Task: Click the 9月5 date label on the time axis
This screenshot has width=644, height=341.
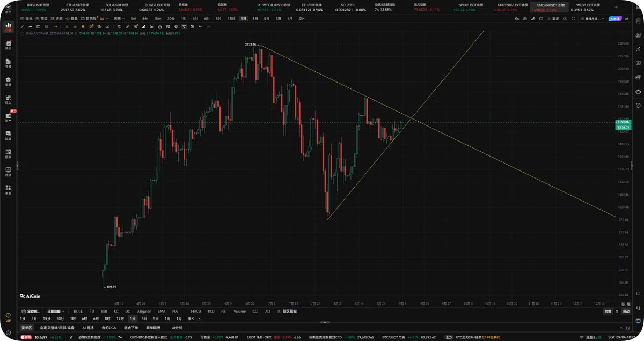Action: click(x=403, y=303)
